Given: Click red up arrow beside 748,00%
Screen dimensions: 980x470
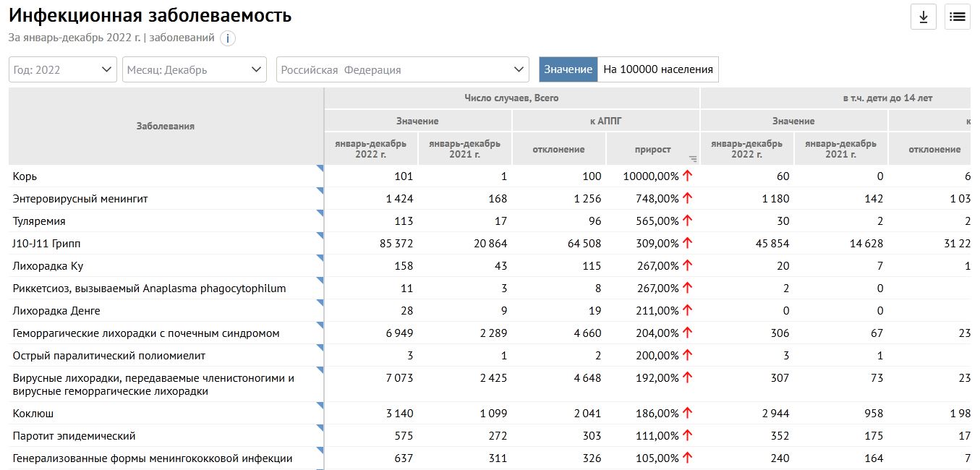Looking at the screenshot, I should pos(687,198).
